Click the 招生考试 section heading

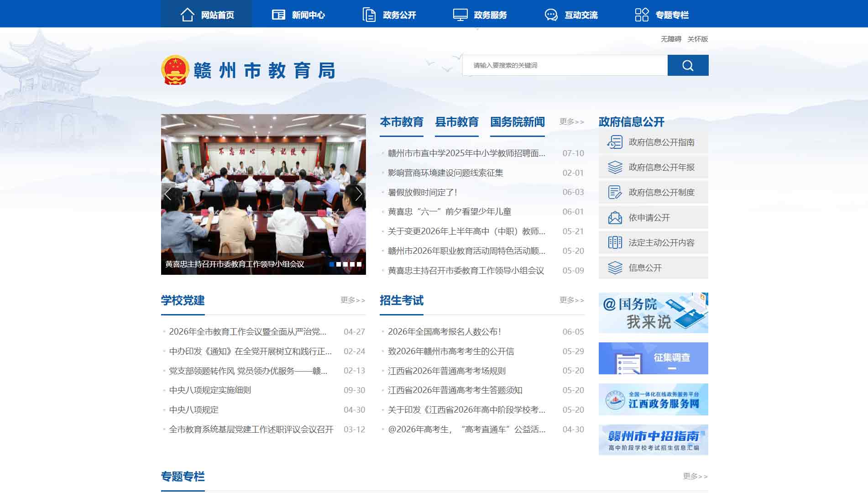coord(402,300)
